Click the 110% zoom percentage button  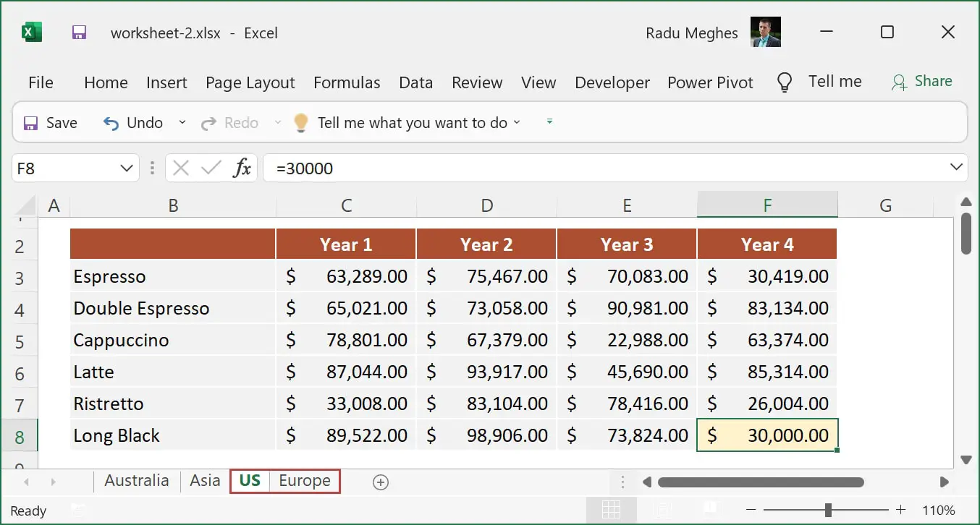939,509
